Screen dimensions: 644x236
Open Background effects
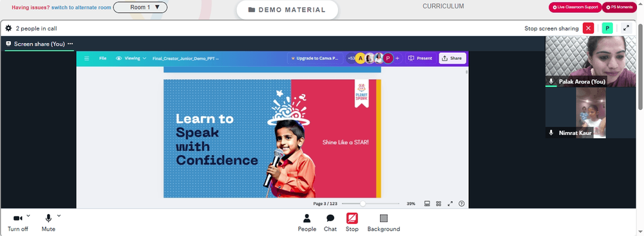(384, 223)
